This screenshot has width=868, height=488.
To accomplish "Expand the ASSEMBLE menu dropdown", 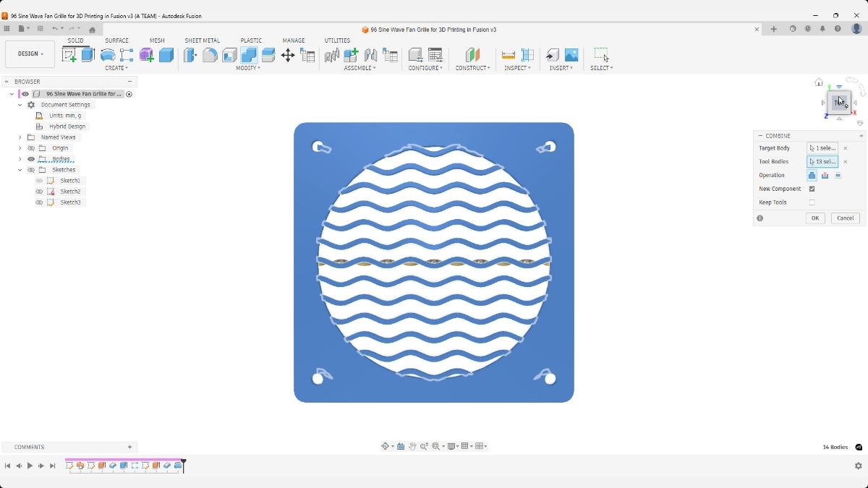I will coord(359,68).
